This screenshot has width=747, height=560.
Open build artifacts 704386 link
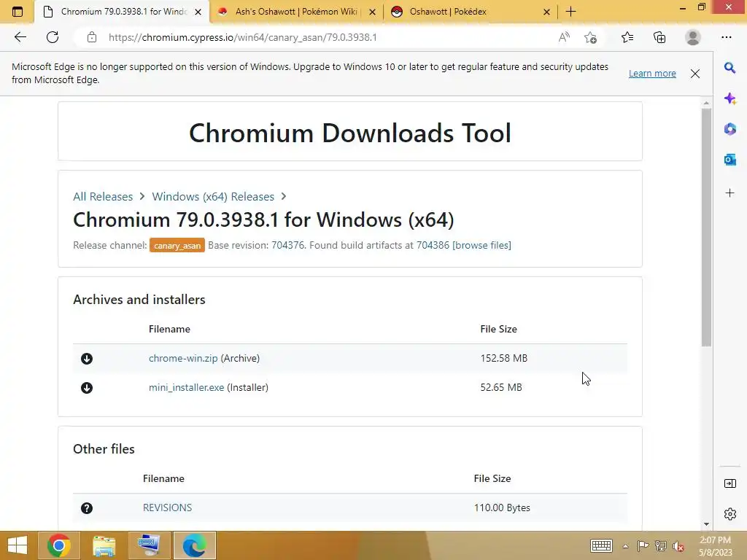433,245
